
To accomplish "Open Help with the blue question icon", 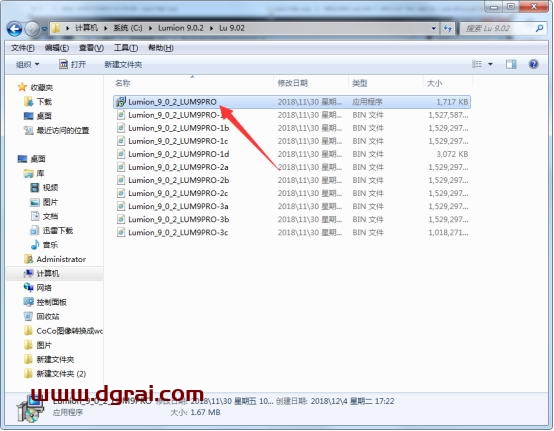I will tap(534, 64).
